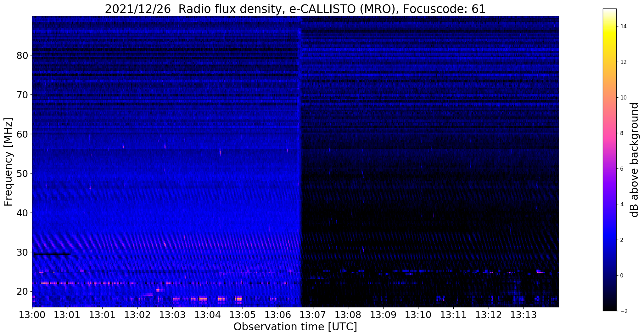Click the bright yellow burst at 13:05 near 18 MHz
This screenshot has height=336, width=644.
(x=238, y=299)
